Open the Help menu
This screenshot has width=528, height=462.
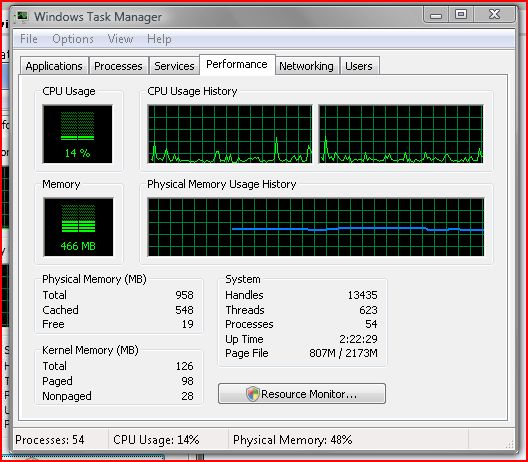pyautogui.click(x=159, y=39)
